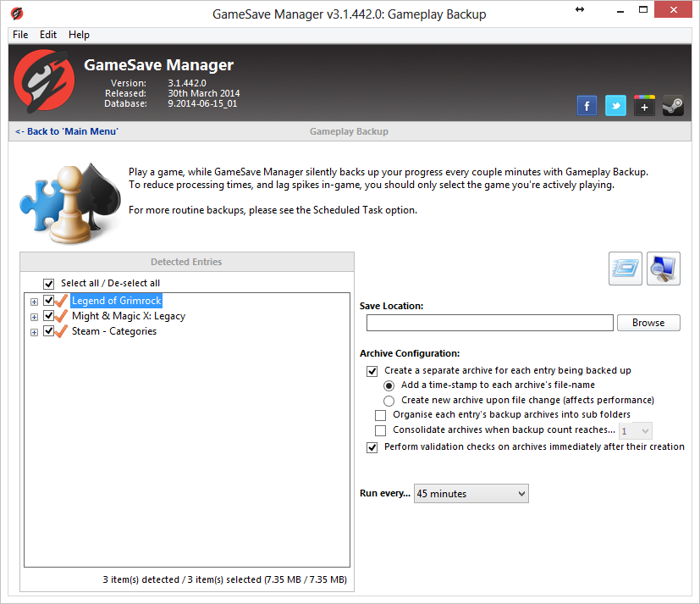This screenshot has height=604, width=700.
Task: Maximize the GameSave Manager window
Action: tap(643, 10)
